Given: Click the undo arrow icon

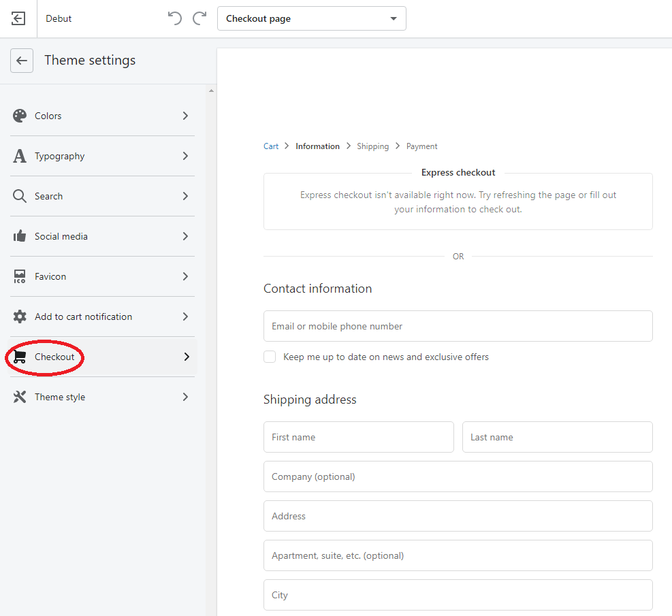Looking at the screenshot, I should point(174,18).
